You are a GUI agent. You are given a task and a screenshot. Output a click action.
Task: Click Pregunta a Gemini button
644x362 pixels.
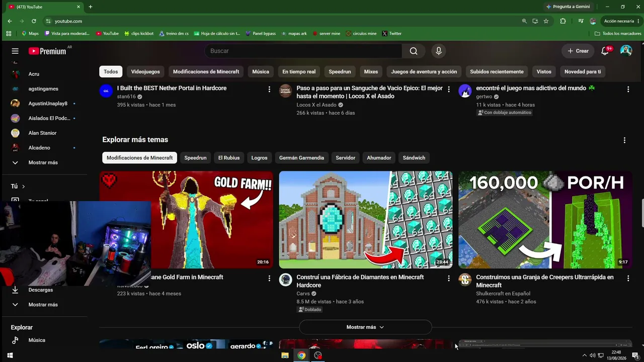[x=568, y=7]
